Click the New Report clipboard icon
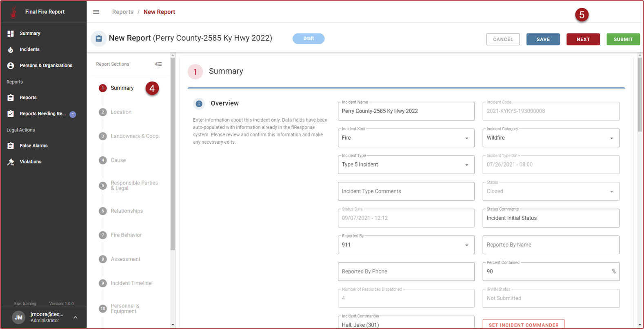This screenshot has height=329, width=644. pyautogui.click(x=99, y=38)
